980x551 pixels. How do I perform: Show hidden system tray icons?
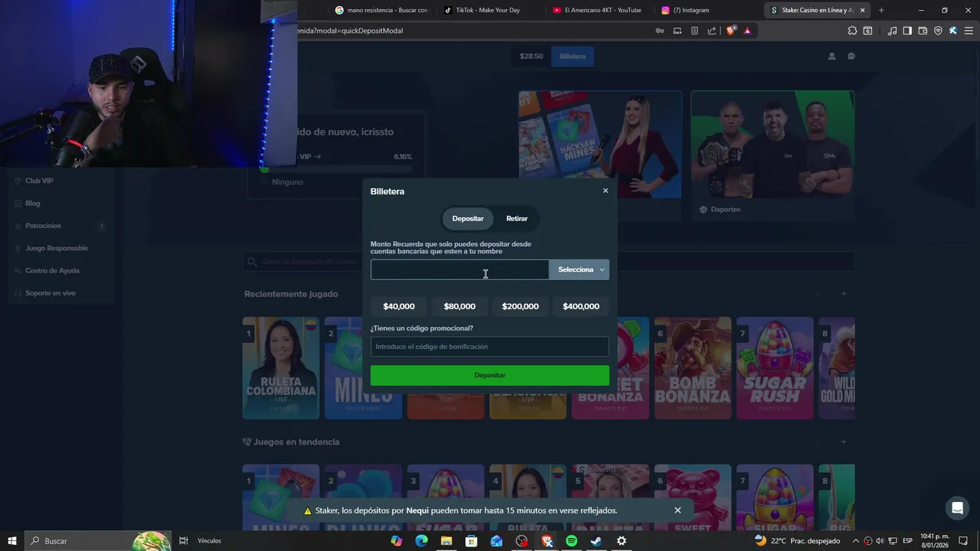[856, 541]
